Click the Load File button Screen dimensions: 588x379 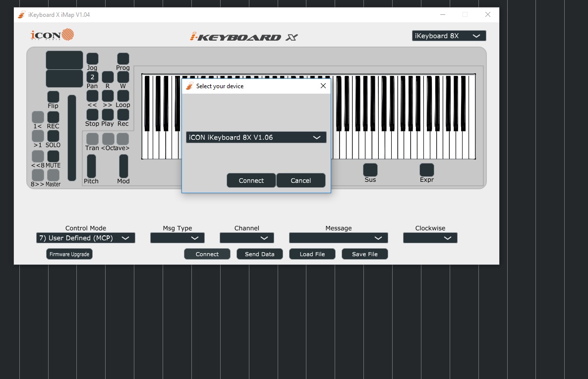point(312,254)
